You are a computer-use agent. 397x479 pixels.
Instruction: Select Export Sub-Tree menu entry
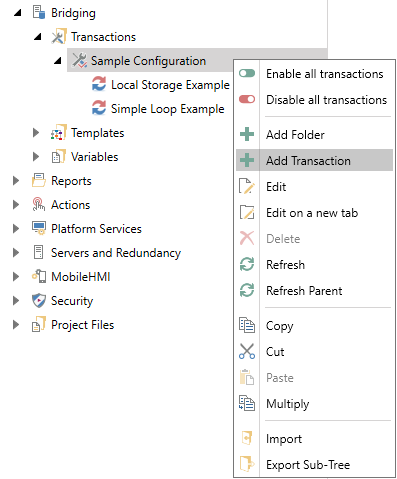(x=314, y=464)
